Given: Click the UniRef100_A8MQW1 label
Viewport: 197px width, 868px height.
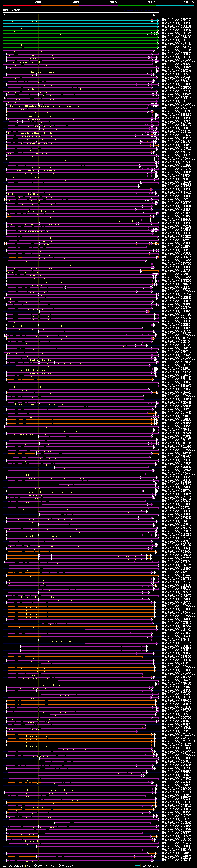Looking at the screenshot, I should tap(177, 267).
